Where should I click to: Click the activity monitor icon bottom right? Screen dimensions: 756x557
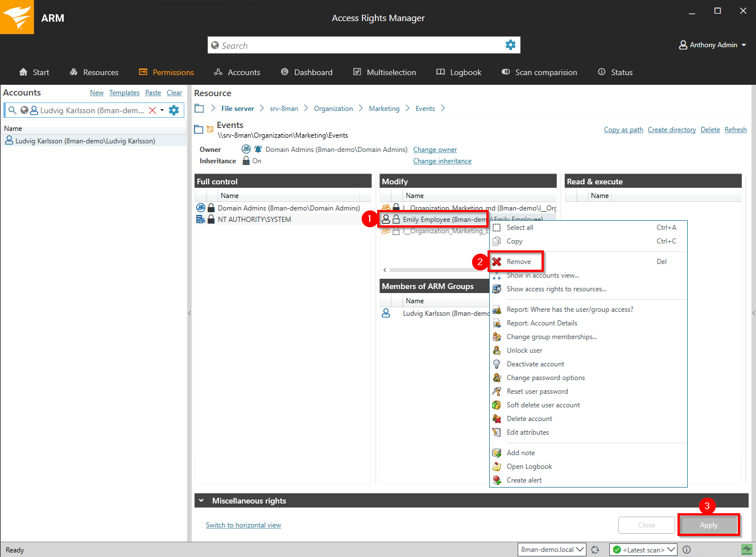tap(746, 550)
